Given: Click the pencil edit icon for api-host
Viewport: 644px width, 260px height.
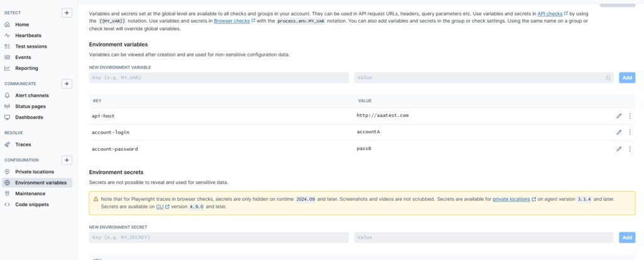Looking at the screenshot, I should (x=619, y=116).
